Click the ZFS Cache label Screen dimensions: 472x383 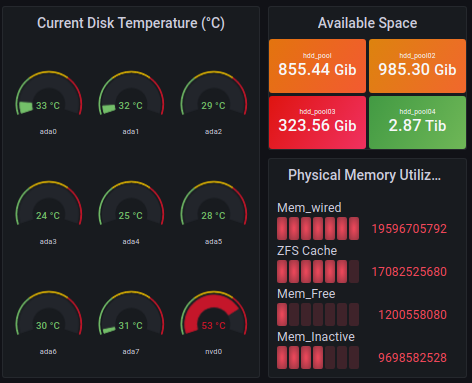tap(307, 251)
